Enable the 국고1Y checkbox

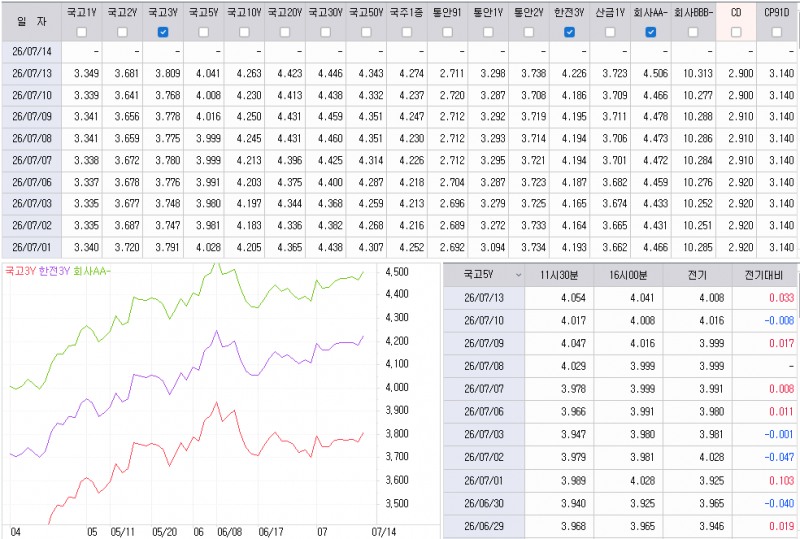tap(82, 32)
